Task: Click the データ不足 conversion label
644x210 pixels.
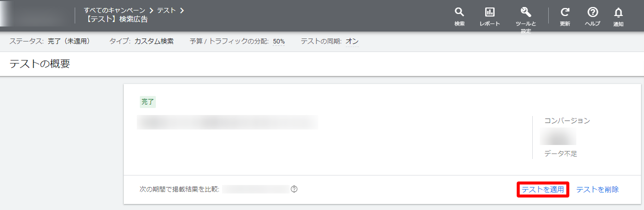Action: (560, 153)
